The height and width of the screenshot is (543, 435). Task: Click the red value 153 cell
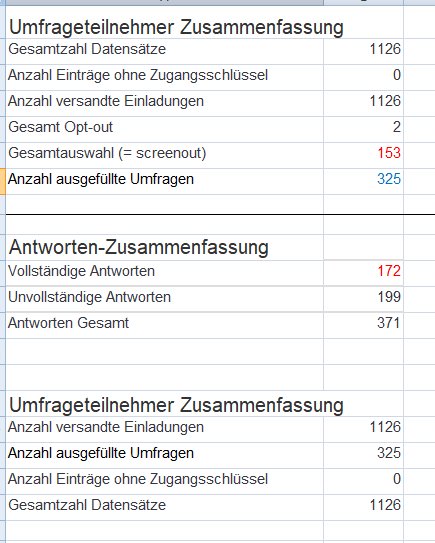(363, 155)
